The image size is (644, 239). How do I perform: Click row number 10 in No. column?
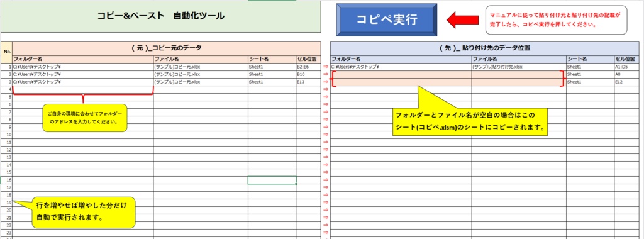pos(6,135)
